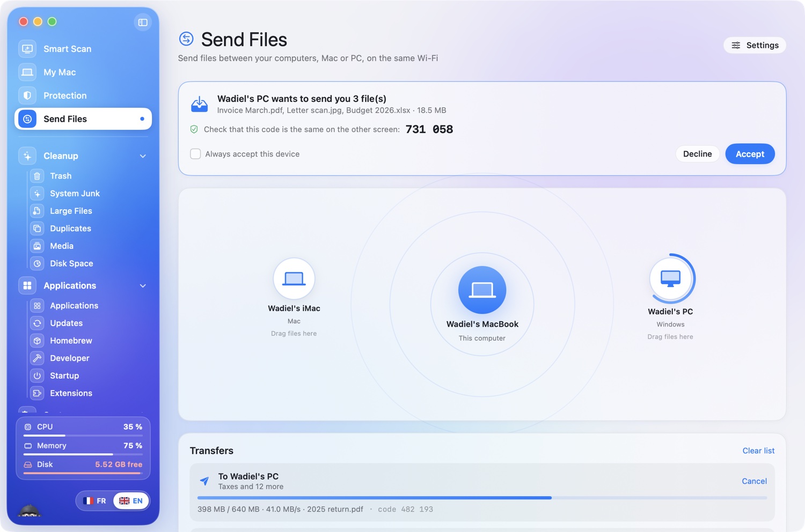Select Wadiel's PC device icon

tap(670, 279)
